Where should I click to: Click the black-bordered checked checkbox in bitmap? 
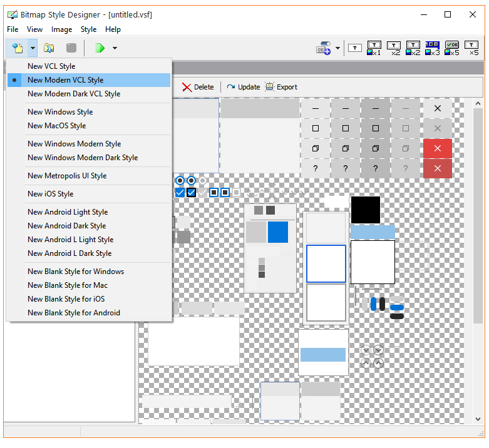(191, 193)
